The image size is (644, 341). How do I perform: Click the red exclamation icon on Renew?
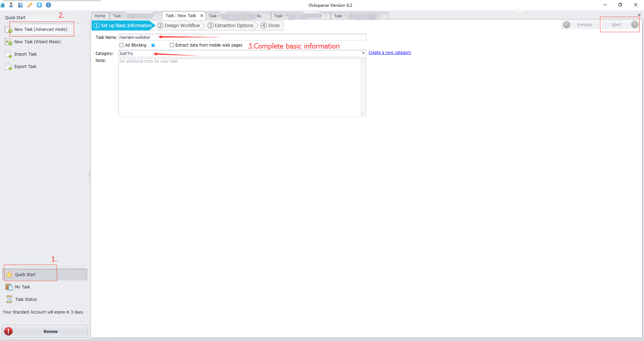click(8, 331)
